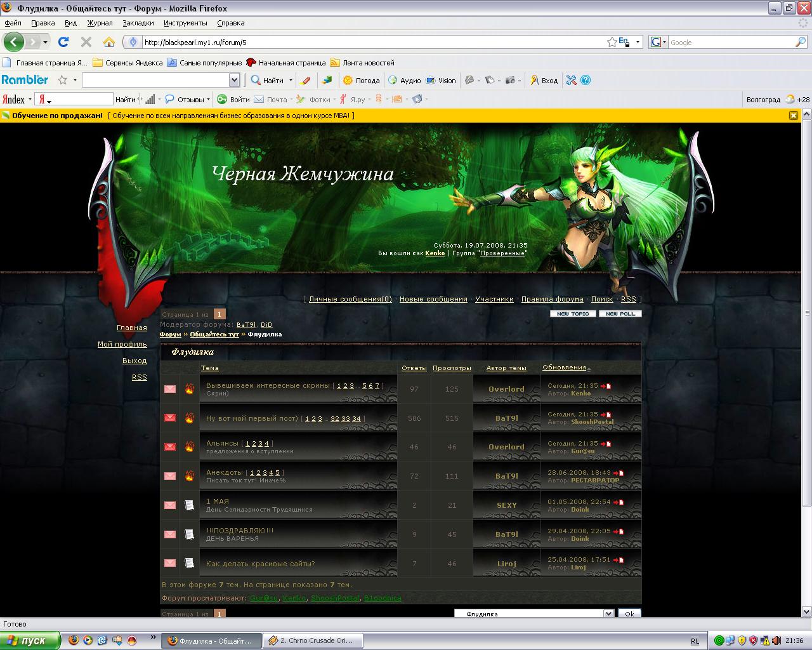The image size is (812, 650).
Task: Click Rambler Вход login button
Action: point(544,80)
